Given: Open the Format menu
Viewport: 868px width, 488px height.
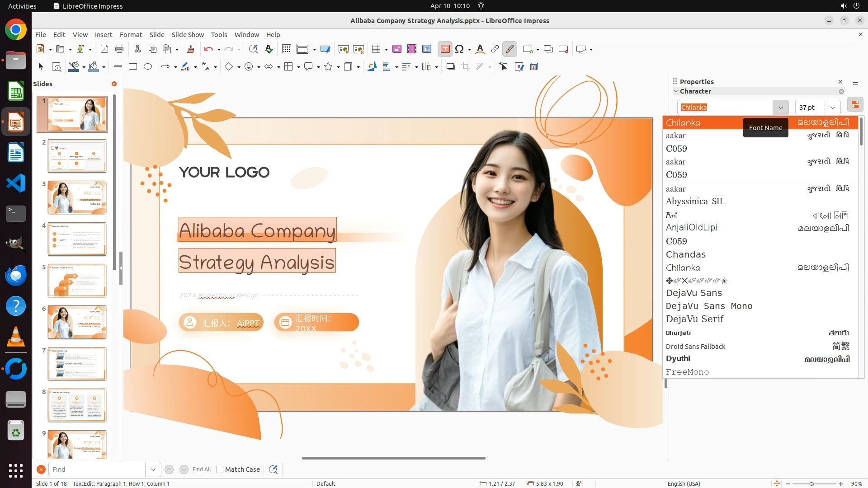Looking at the screenshot, I should (x=131, y=35).
